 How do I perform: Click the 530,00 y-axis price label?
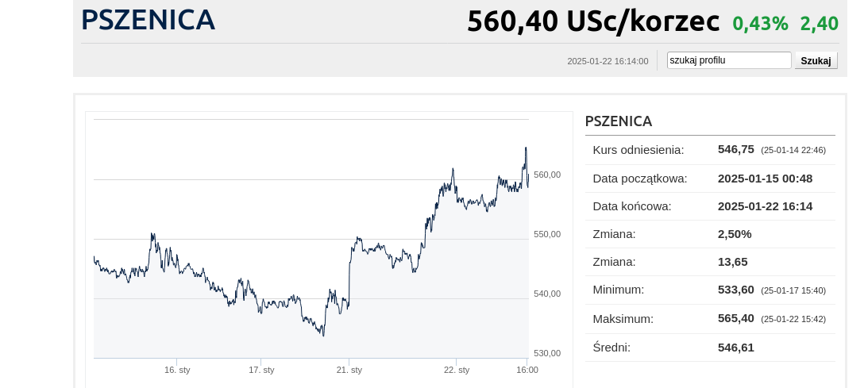pos(547,353)
